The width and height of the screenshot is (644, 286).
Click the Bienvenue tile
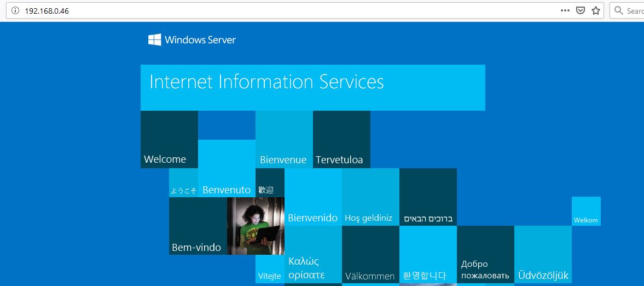coord(284,140)
